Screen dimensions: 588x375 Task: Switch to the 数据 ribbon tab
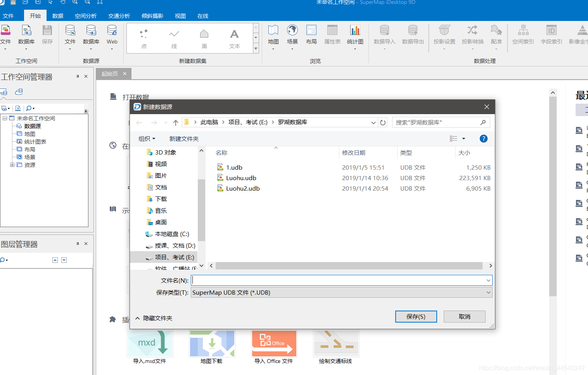click(x=58, y=16)
